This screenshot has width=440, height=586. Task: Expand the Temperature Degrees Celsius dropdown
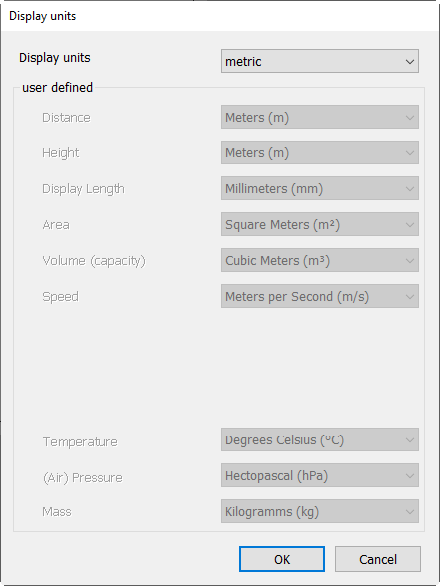pyautogui.click(x=320, y=440)
